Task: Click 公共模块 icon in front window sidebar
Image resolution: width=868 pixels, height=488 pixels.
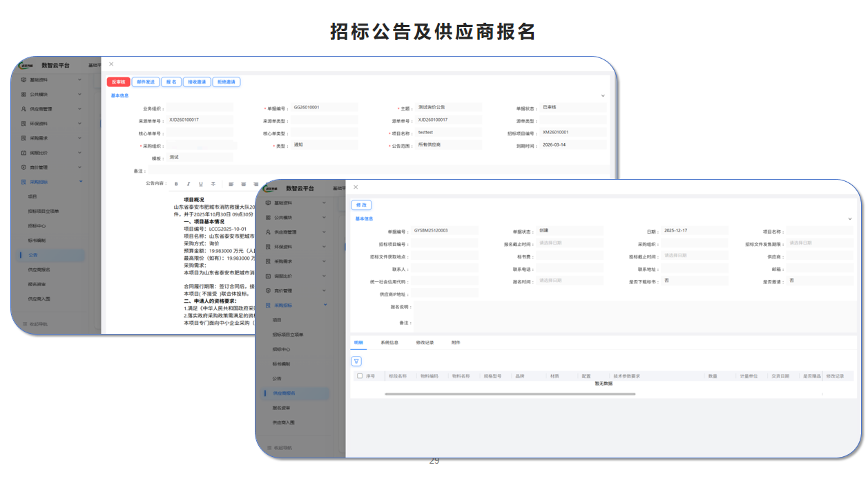Action: 268,217
